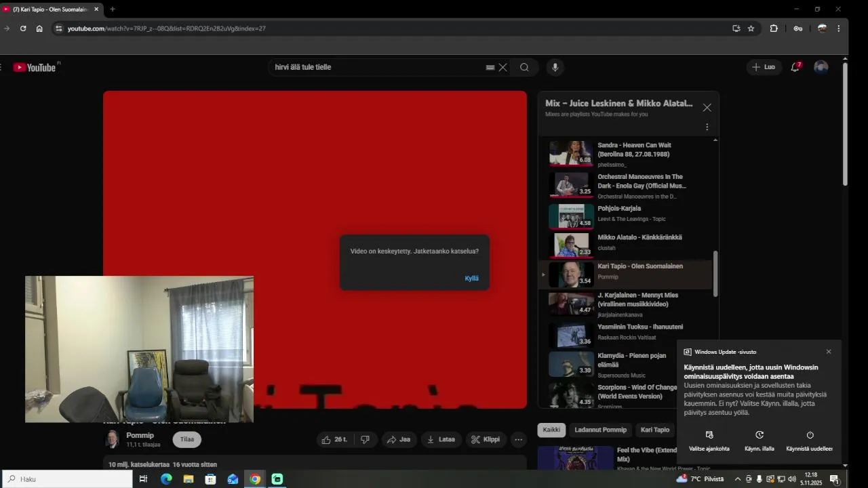Choose Käynnistä uudelleen restart now
The width and height of the screenshot is (868, 488).
[x=810, y=441]
